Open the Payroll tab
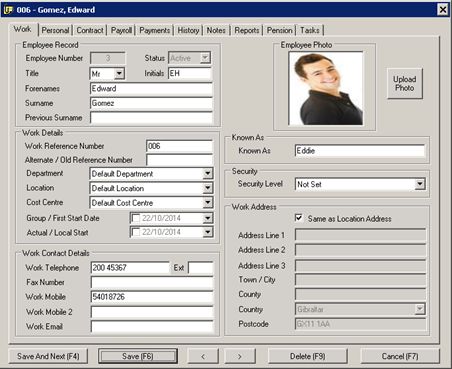This screenshot has width=452, height=369. coord(121,30)
